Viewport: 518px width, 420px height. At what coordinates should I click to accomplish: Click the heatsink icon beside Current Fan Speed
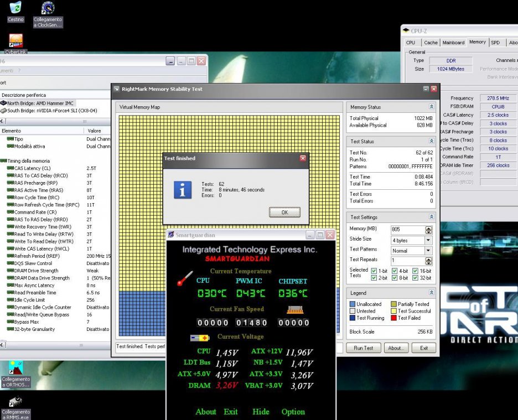(295, 310)
